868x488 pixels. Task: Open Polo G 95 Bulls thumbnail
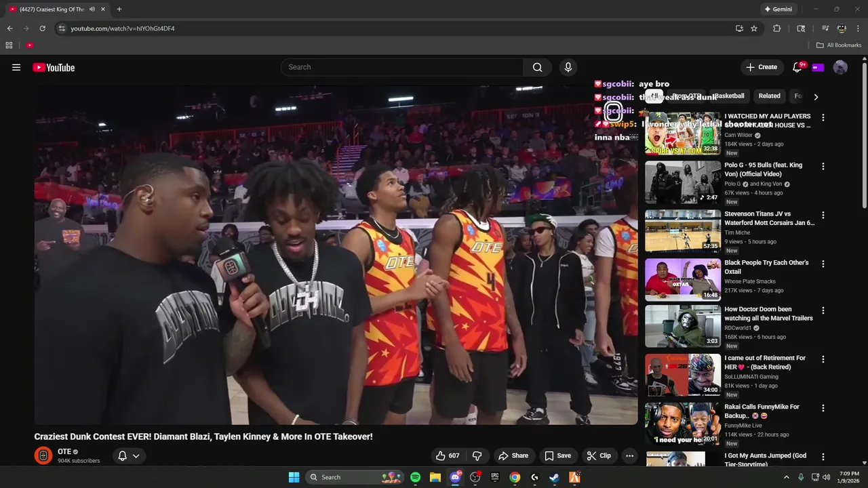683,182
